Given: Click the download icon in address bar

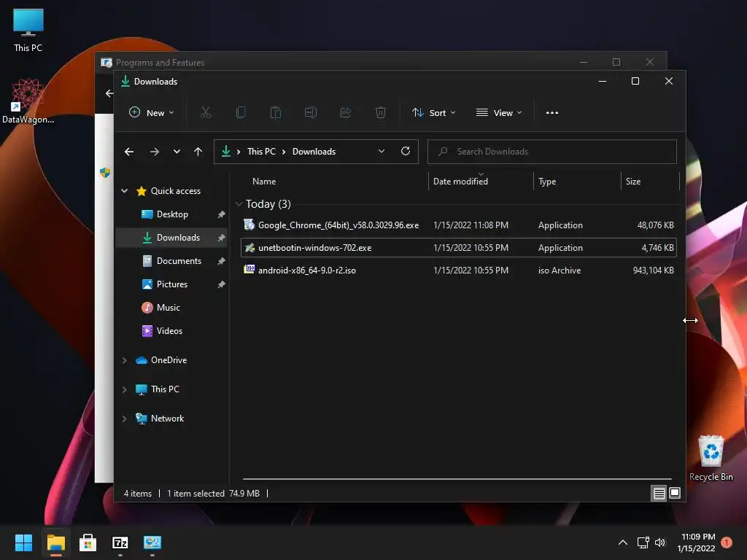Looking at the screenshot, I should pyautogui.click(x=226, y=152).
